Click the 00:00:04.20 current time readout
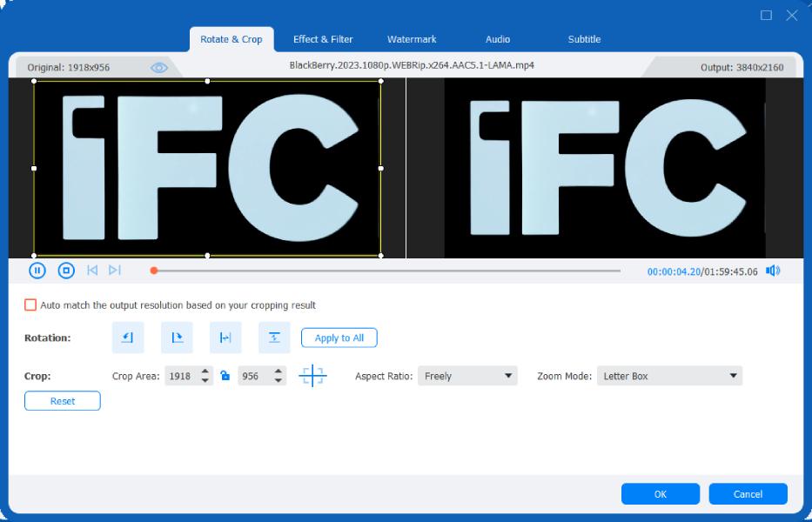Viewport: 812px width, 522px height. [x=674, y=271]
